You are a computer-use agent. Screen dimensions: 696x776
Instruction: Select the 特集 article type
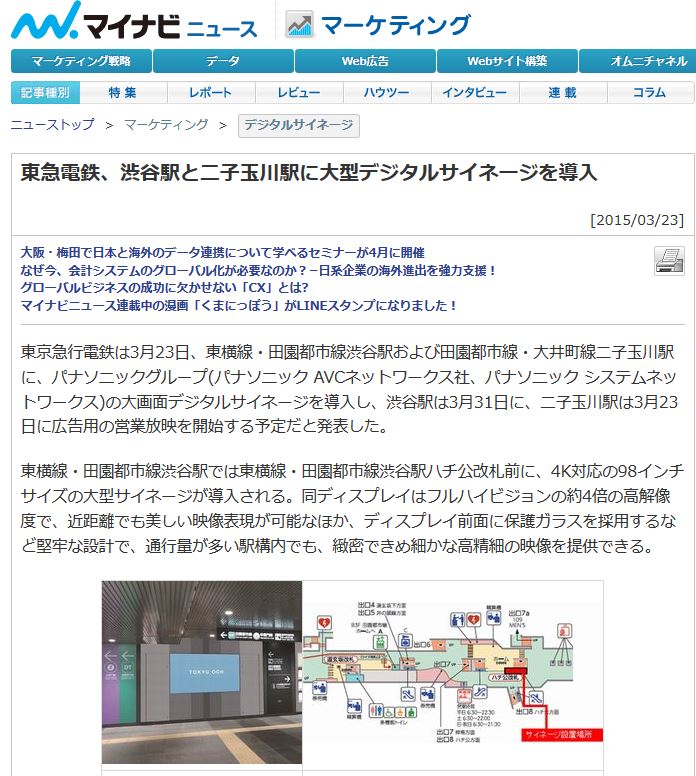click(123, 93)
